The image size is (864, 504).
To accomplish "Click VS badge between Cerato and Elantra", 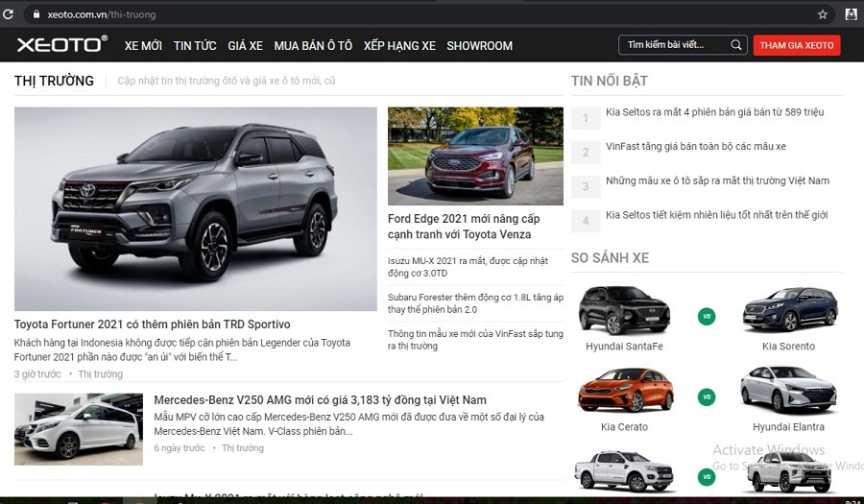I will click(707, 396).
